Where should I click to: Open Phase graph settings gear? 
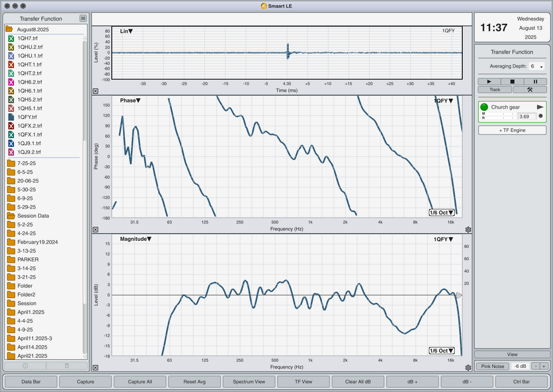click(468, 230)
